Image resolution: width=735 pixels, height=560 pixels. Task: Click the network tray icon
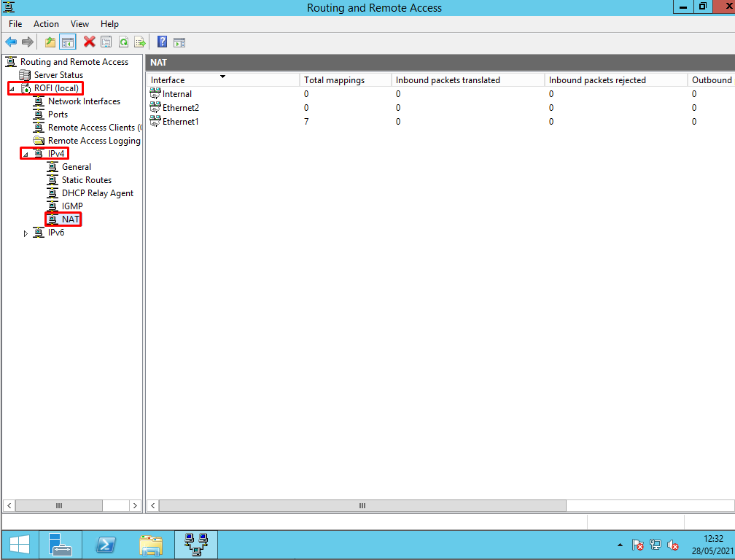(656, 545)
